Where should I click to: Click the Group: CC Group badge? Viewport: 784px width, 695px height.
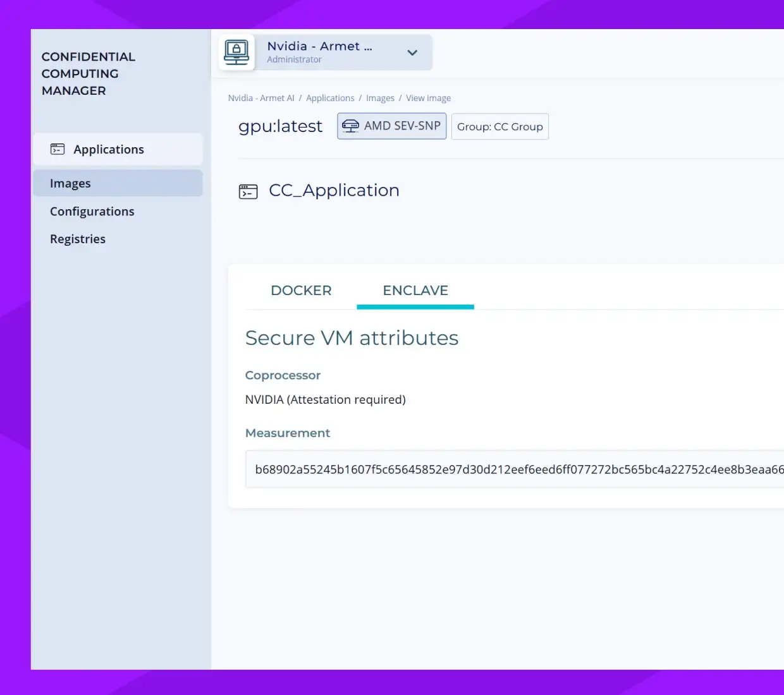(x=499, y=126)
